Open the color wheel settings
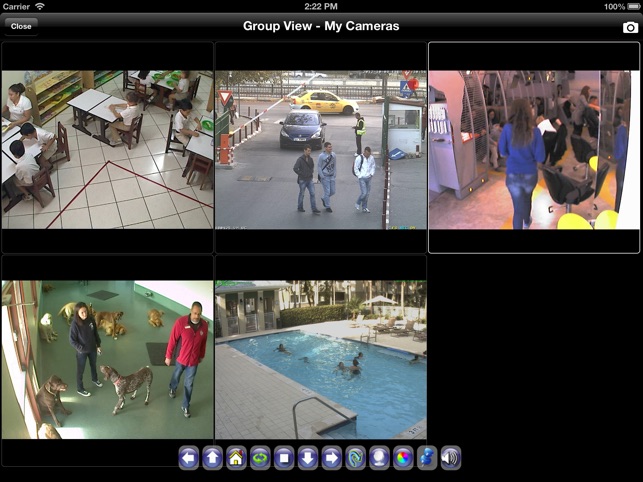The width and height of the screenshot is (643, 482). pos(403,458)
